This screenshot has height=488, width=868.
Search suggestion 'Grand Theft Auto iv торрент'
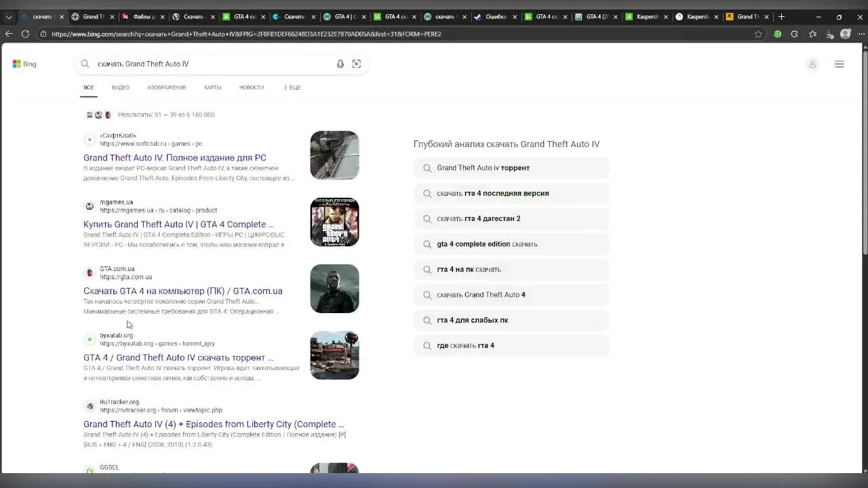pos(511,168)
